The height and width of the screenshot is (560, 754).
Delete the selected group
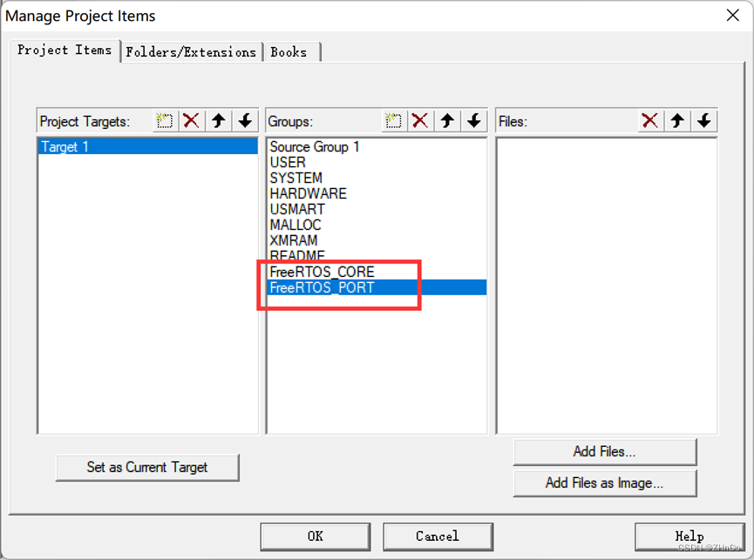420,120
